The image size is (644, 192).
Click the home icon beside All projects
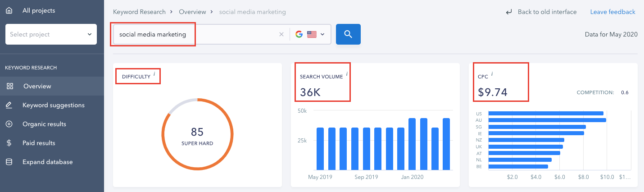pos(9,10)
